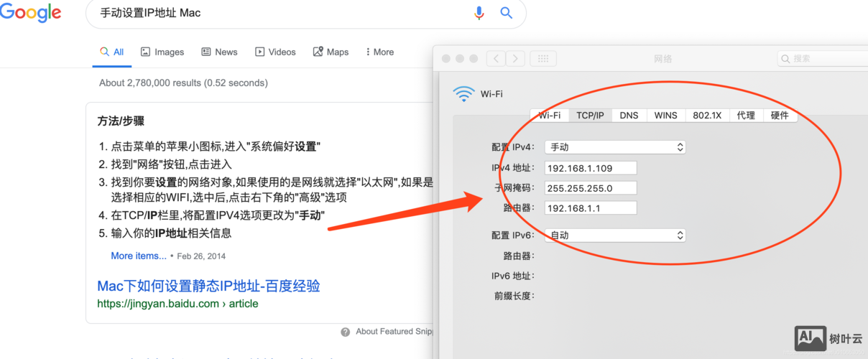Click the subnet mask field 255.255.255.0
The image size is (868, 359).
tap(591, 188)
